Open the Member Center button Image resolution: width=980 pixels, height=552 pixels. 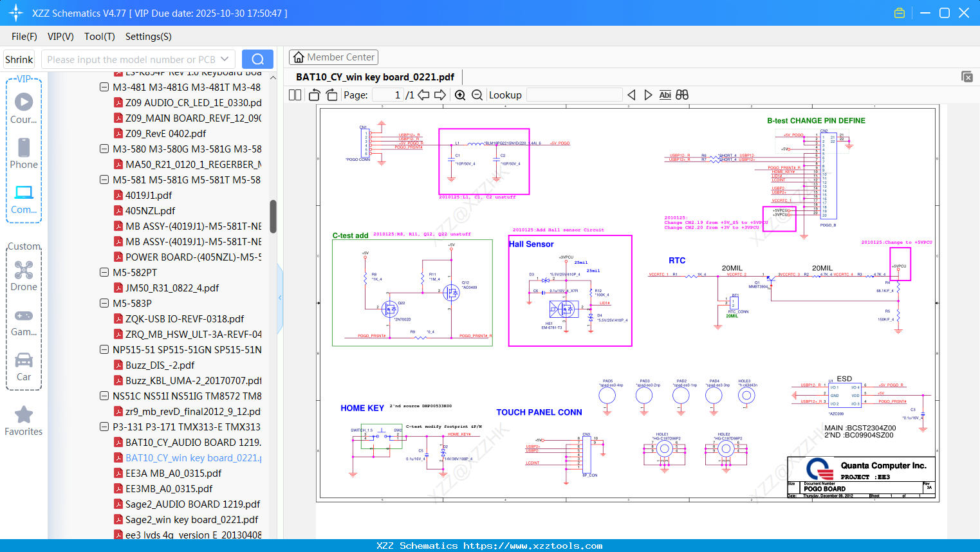(333, 57)
